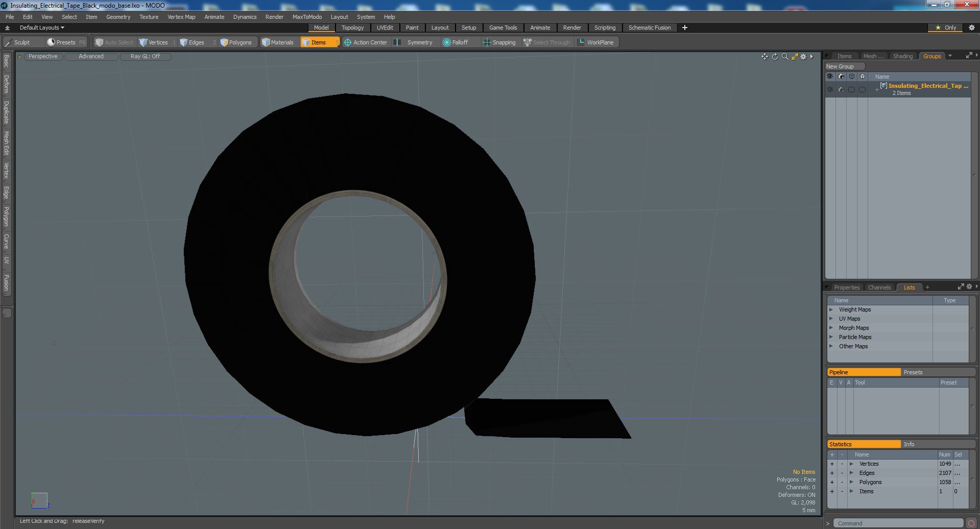Click plus on Edges statistics row
The height and width of the screenshot is (529, 980).
832,473
